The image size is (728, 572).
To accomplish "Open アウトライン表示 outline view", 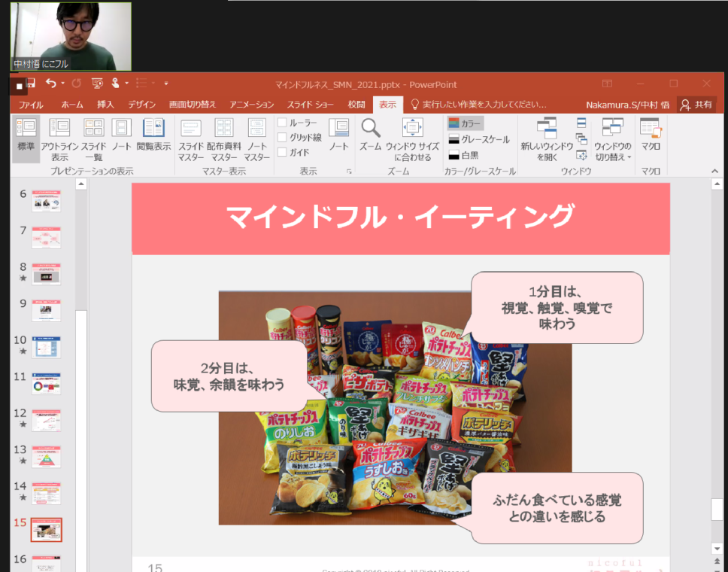I will [x=59, y=139].
